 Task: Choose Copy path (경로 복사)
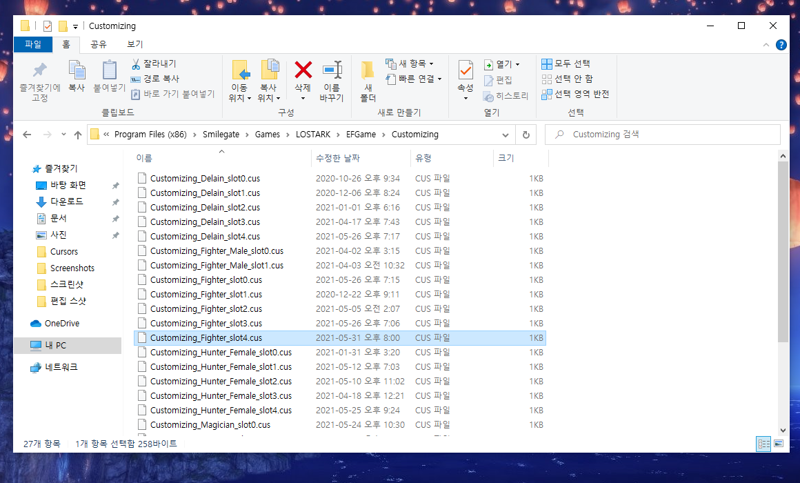(x=155, y=79)
